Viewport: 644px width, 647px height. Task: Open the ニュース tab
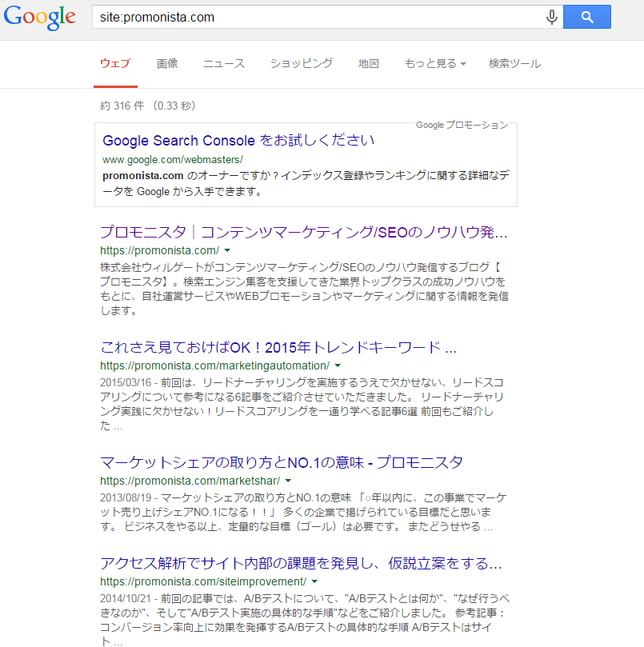(x=224, y=64)
